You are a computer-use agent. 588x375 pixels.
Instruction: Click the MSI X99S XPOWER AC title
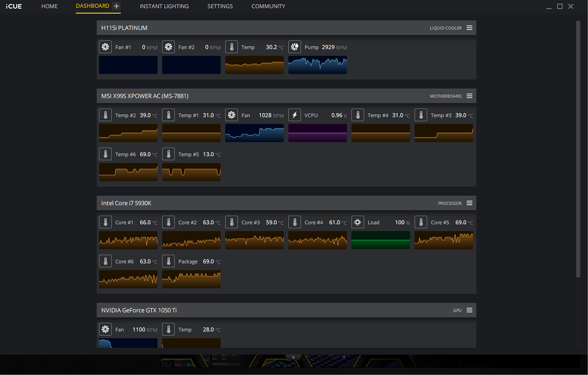[145, 96]
